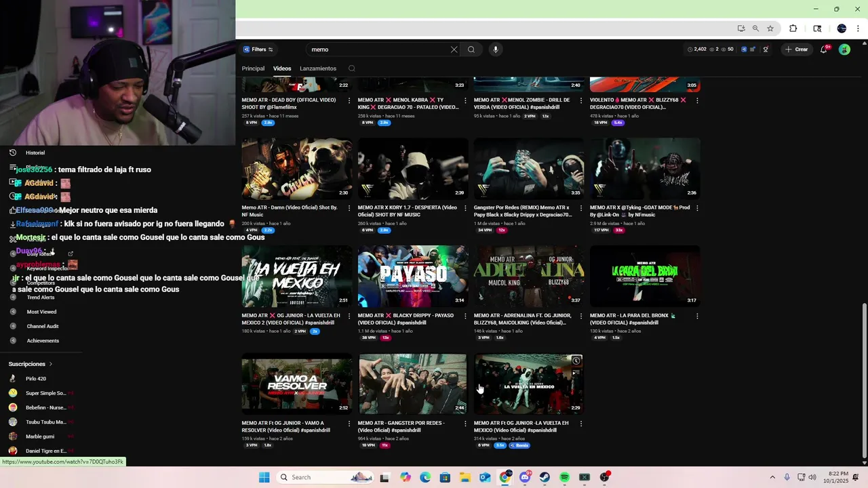Open GOAT MODE video title link
868x488 pixels.
tap(639, 211)
